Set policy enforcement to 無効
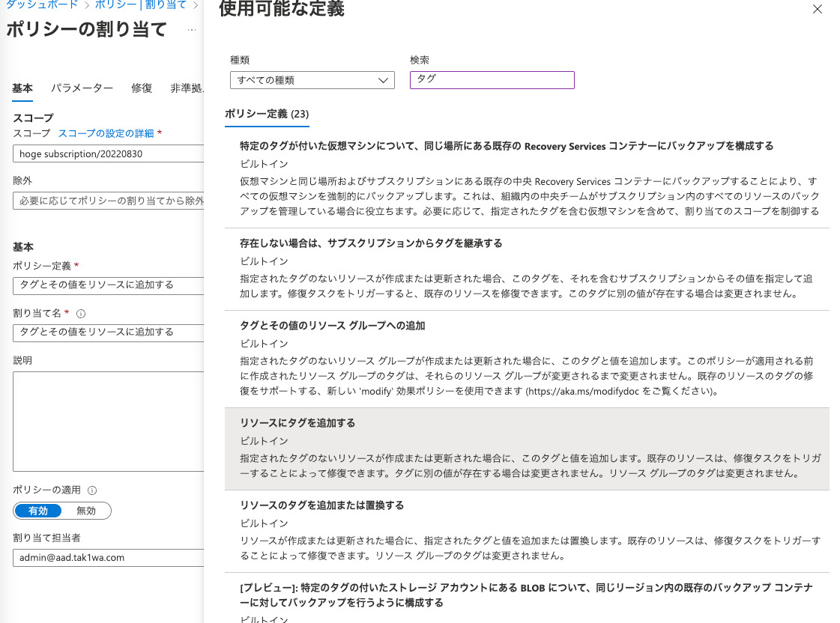This screenshot has width=840, height=623. [86, 511]
